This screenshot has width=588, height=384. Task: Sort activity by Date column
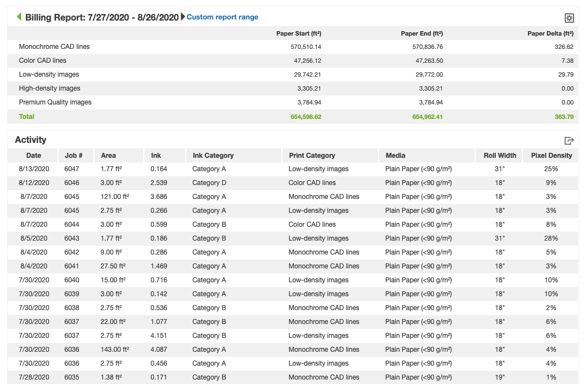point(33,156)
